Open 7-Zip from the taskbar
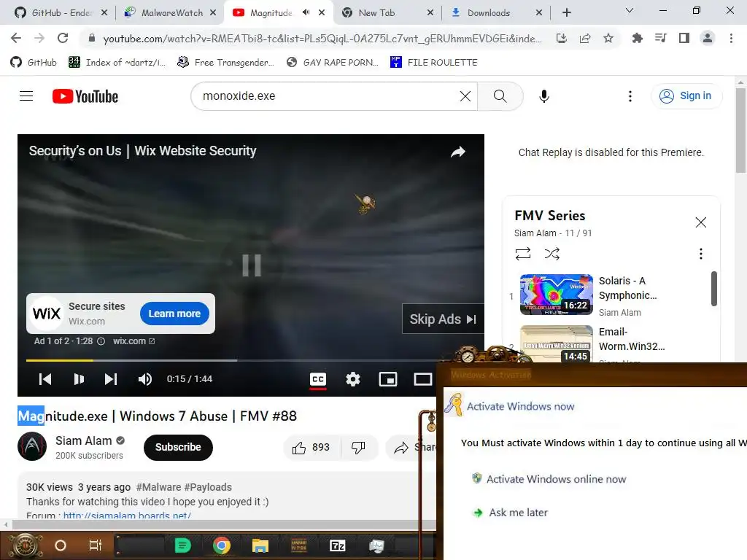The image size is (747, 560). [337, 545]
